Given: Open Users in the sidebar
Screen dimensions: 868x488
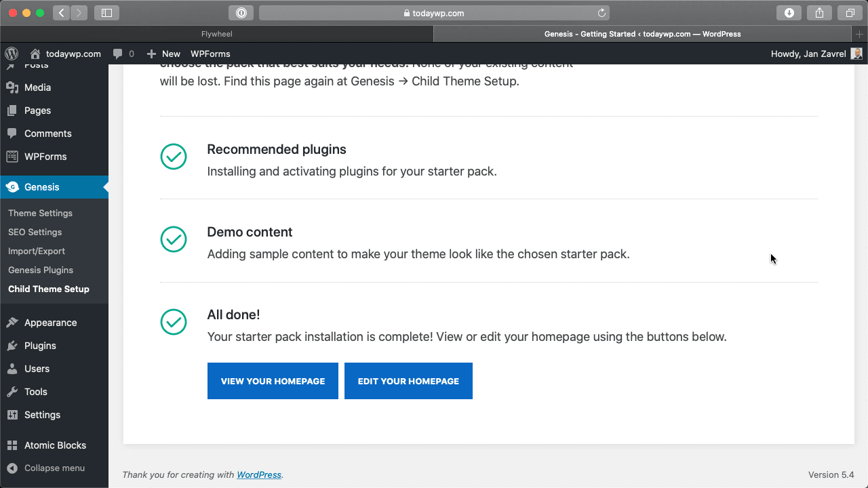Looking at the screenshot, I should [37, 369].
